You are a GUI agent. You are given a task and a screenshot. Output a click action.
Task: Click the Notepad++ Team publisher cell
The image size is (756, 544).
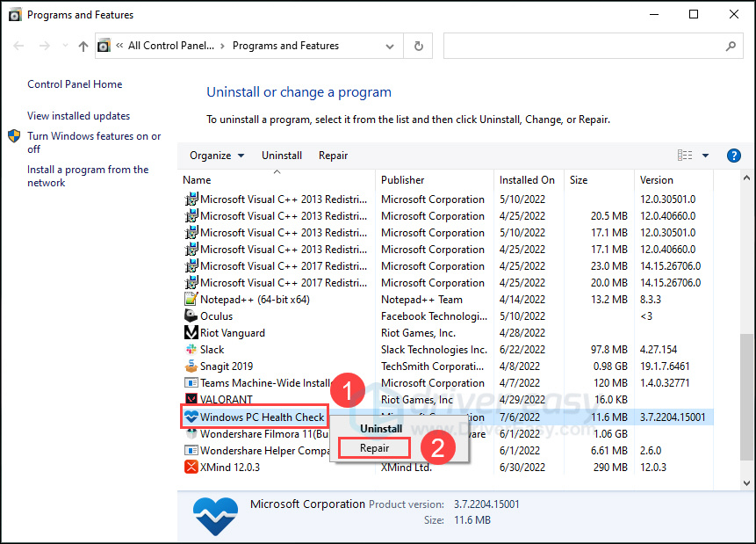[421, 300]
